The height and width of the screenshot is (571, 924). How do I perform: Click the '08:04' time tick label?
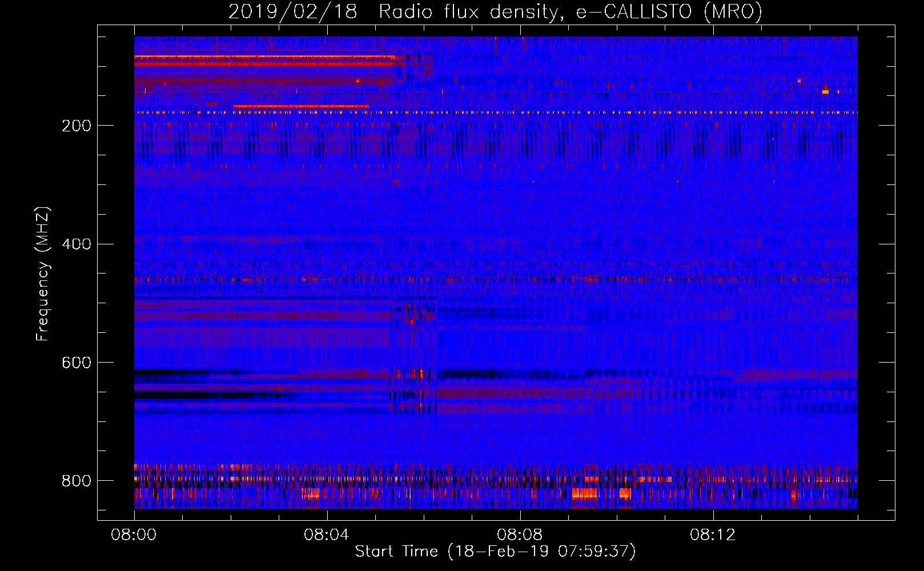(327, 535)
